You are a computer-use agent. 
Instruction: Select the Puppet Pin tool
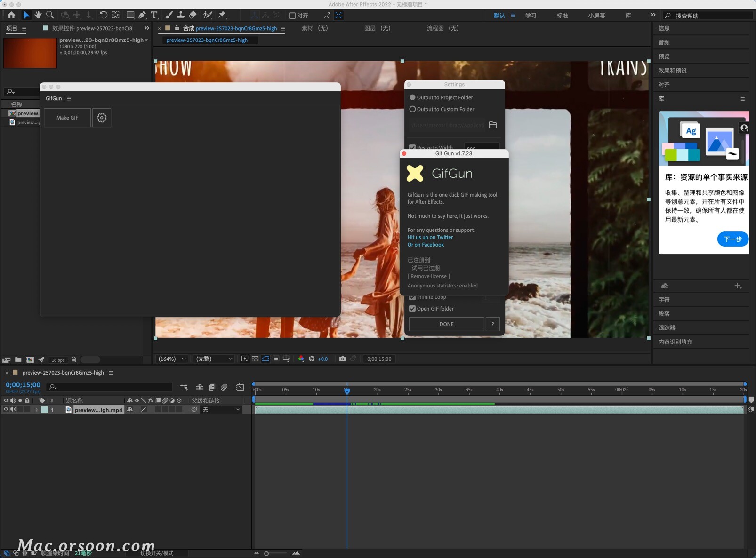coord(222,15)
